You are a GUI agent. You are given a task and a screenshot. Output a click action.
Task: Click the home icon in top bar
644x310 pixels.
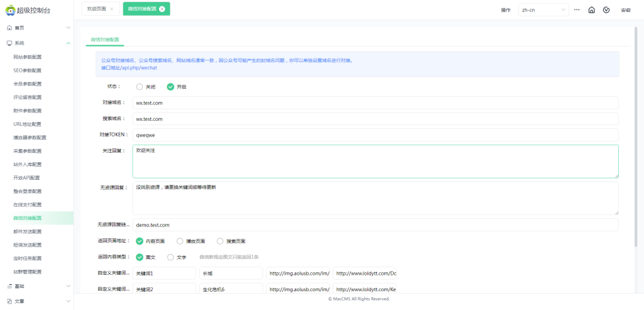591,10
